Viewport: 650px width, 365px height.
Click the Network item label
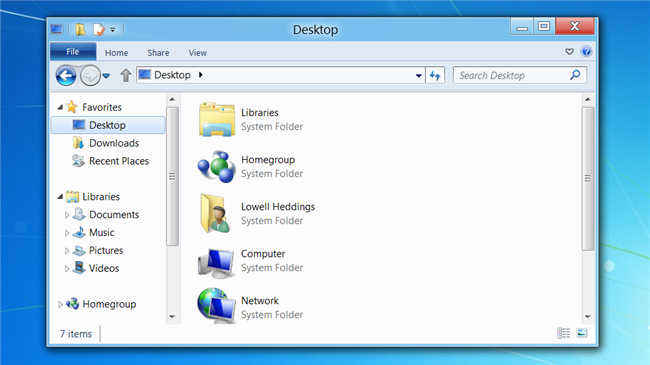260,300
